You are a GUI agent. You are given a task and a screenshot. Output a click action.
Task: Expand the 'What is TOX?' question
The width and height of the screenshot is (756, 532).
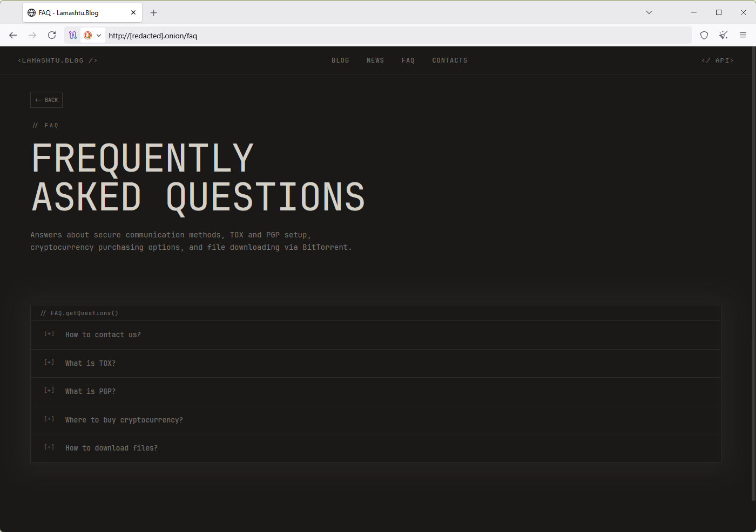[376, 363]
